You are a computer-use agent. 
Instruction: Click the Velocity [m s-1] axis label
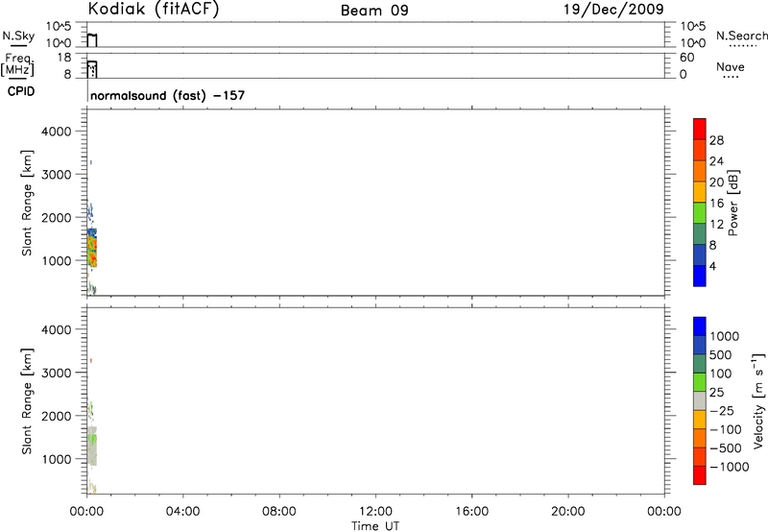pos(758,401)
